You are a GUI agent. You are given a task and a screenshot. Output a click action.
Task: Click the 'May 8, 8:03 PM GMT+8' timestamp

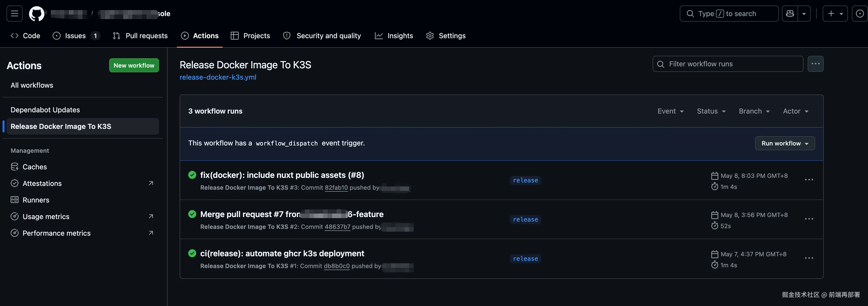754,176
